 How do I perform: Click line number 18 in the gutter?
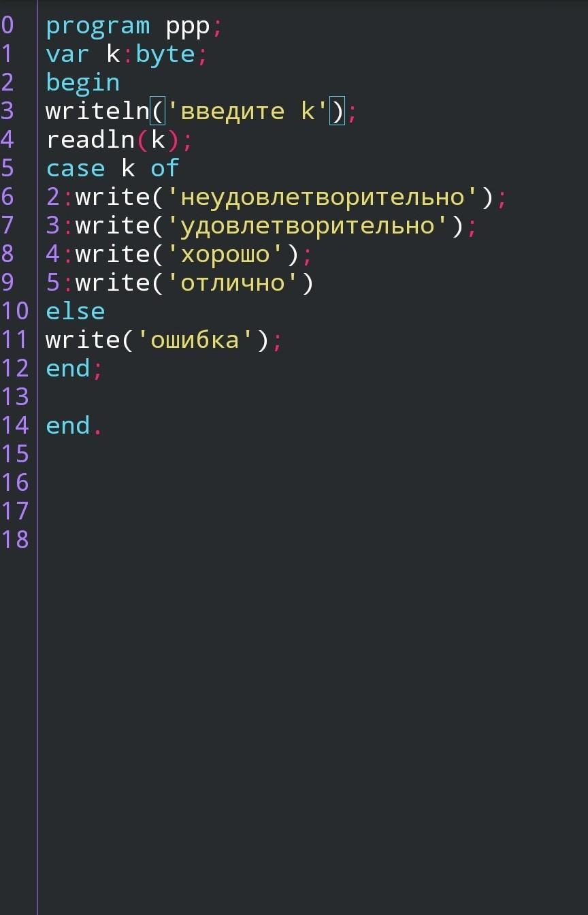[x=15, y=539]
